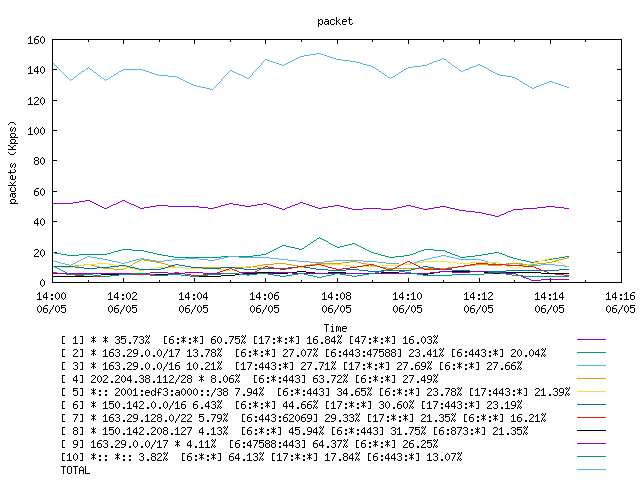The width and height of the screenshot is (640, 480).
Task: Click the y-axis value 20
Action: [x=39, y=253]
